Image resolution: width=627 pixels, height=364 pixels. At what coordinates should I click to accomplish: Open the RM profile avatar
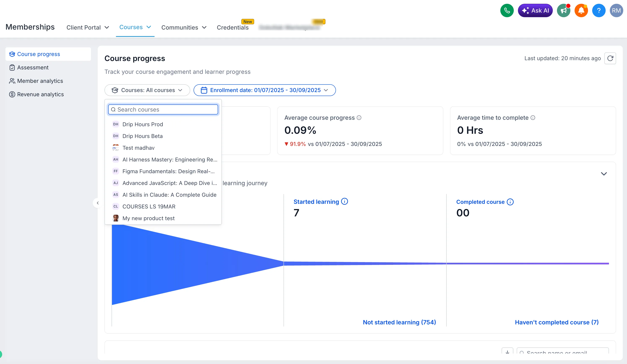tap(616, 10)
